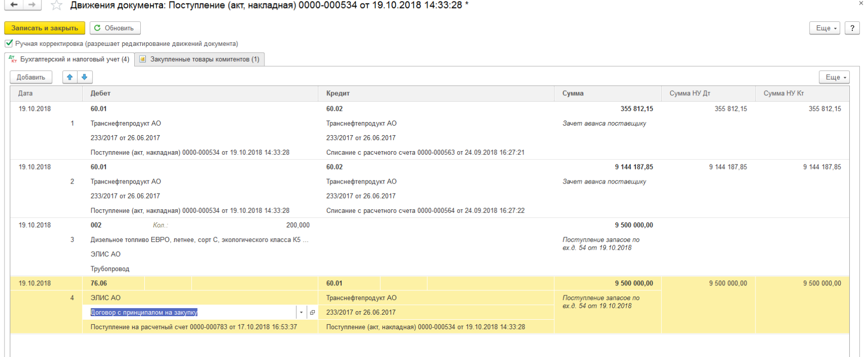Expand the contract field dropdown arrow
The image size is (868, 357).
point(301,313)
